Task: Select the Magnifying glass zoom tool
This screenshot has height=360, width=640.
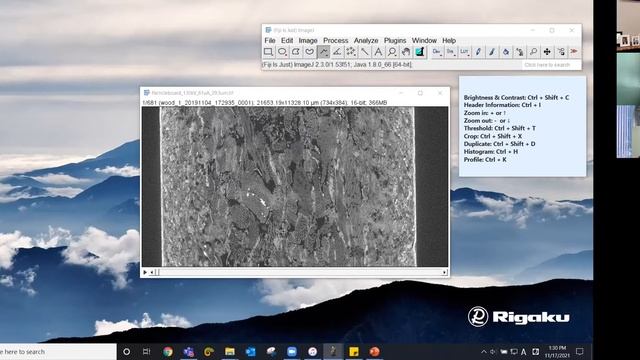Action: pyautogui.click(x=392, y=52)
